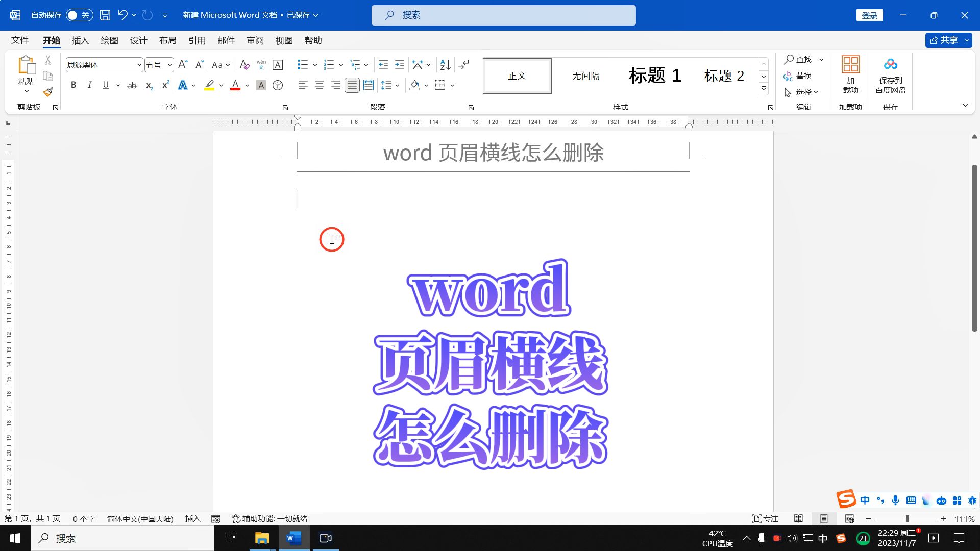Open the phonetic guide (wén) icon
The image size is (980, 551).
coord(261,65)
